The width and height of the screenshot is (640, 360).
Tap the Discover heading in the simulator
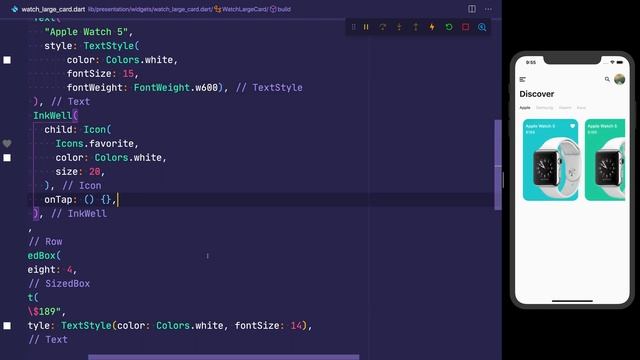[537, 94]
